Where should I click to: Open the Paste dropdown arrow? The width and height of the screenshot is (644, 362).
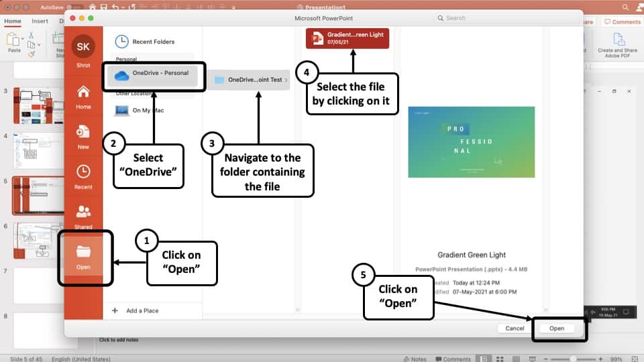click(x=23, y=39)
